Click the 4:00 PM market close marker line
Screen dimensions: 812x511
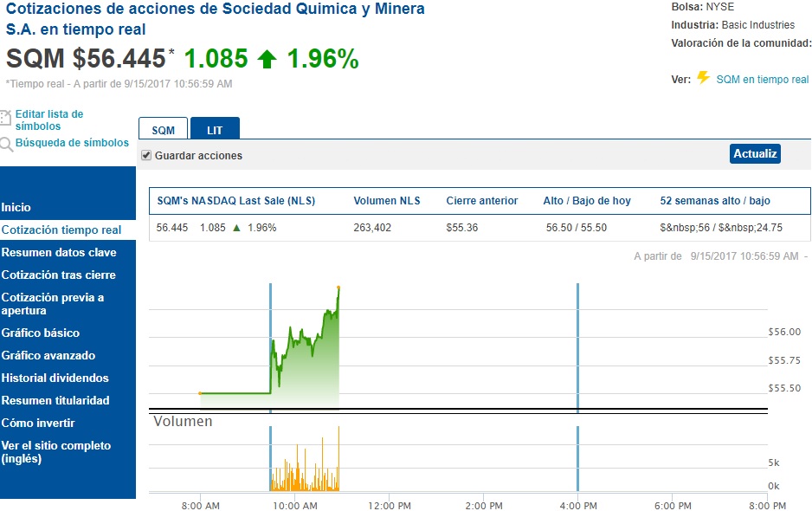click(577, 347)
